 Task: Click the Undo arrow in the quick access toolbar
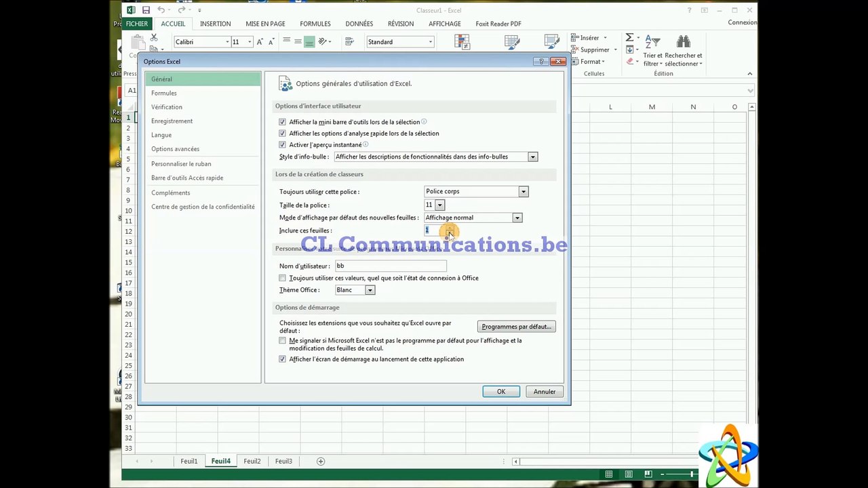point(161,10)
